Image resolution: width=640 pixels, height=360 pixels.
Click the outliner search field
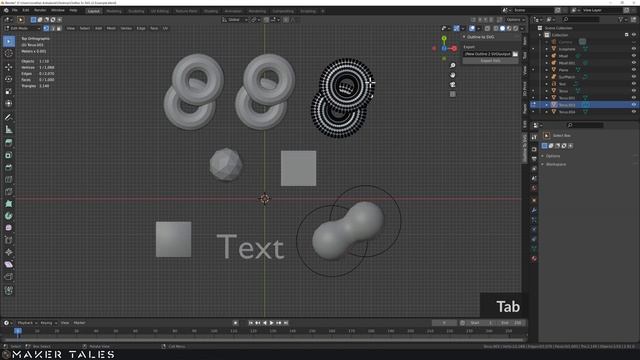tap(581, 20)
